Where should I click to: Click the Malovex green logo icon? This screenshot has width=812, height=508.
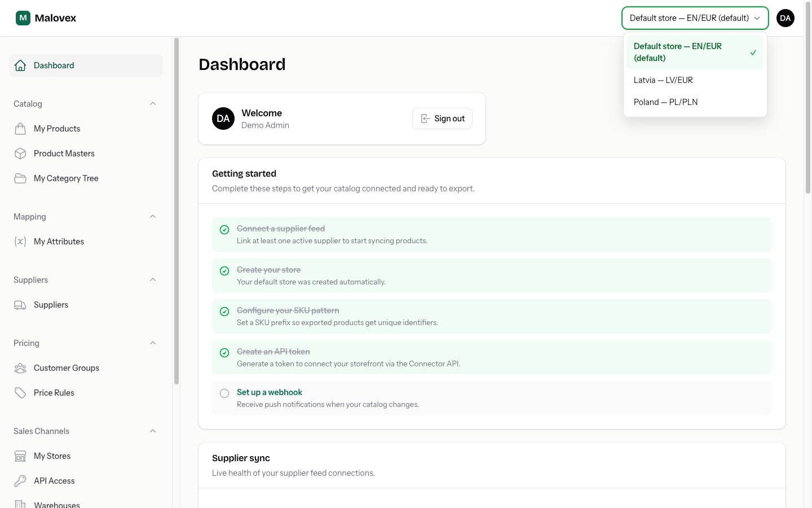pyautogui.click(x=23, y=18)
